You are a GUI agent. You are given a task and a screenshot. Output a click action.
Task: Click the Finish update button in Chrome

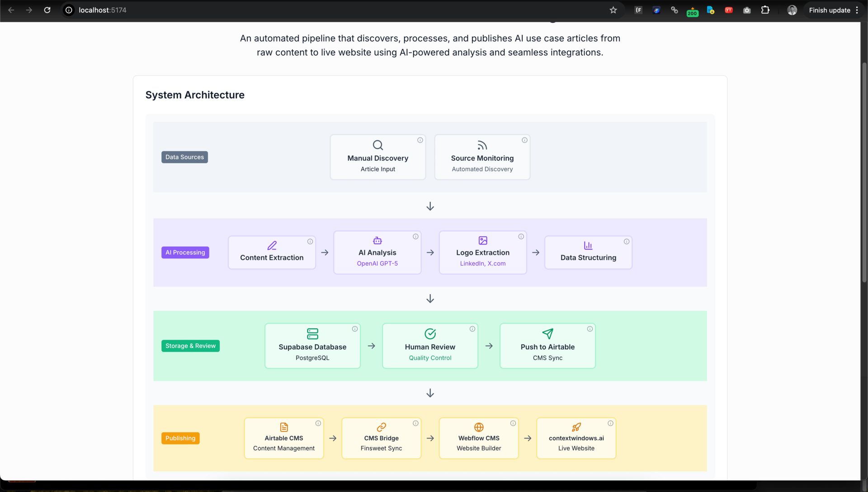pos(829,10)
